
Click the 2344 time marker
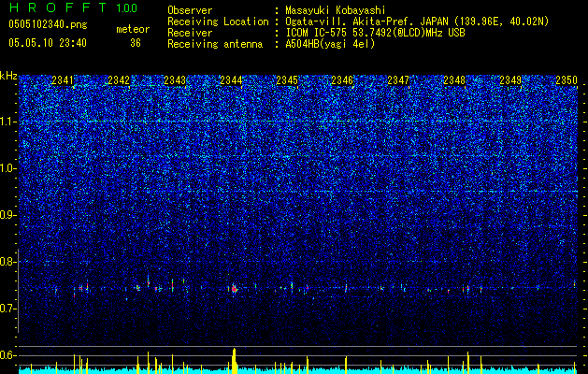(x=231, y=80)
